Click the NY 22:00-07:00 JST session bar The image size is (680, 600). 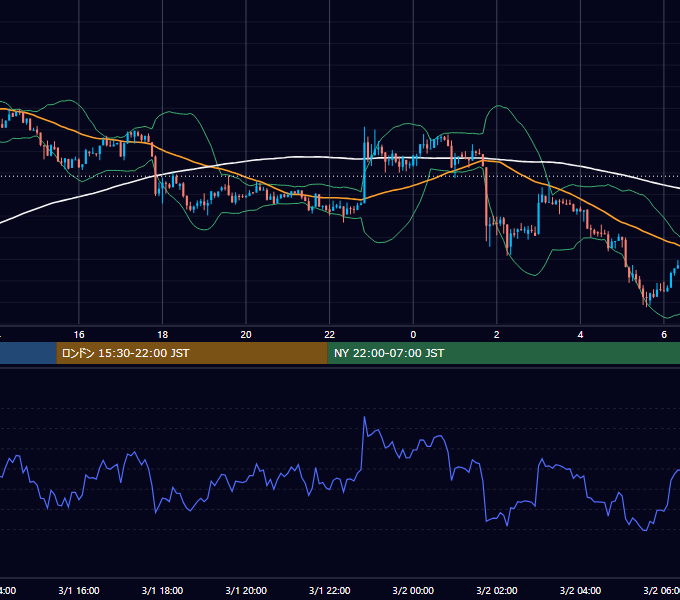[503, 353]
